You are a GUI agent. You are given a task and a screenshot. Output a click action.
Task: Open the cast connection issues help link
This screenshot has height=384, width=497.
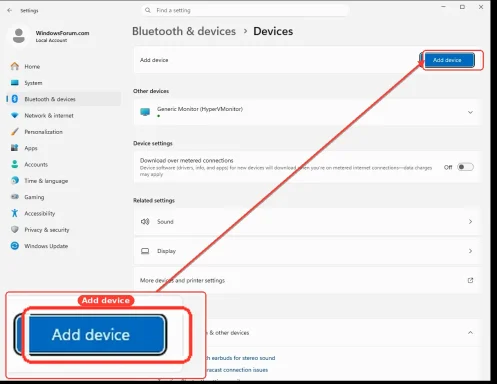[237, 370]
